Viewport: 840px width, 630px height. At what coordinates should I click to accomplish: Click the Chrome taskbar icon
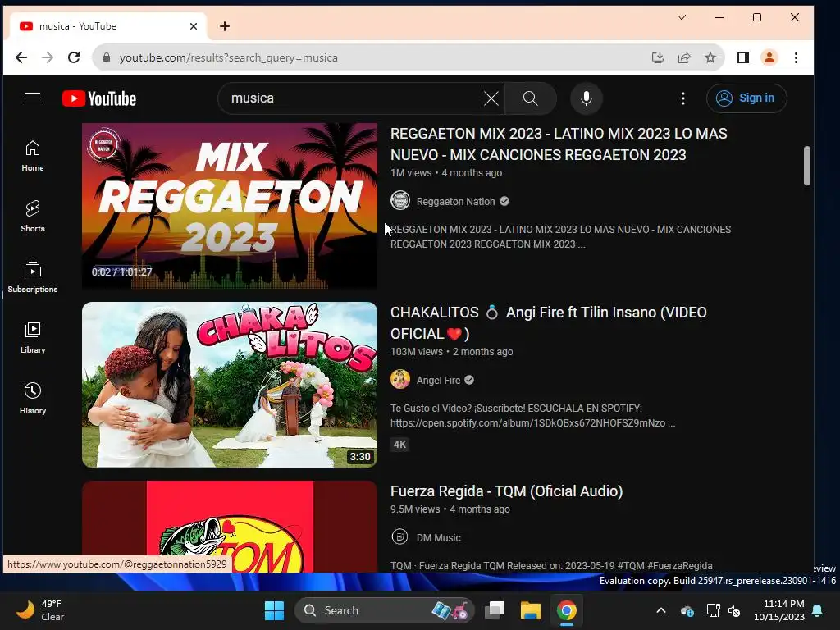point(566,610)
